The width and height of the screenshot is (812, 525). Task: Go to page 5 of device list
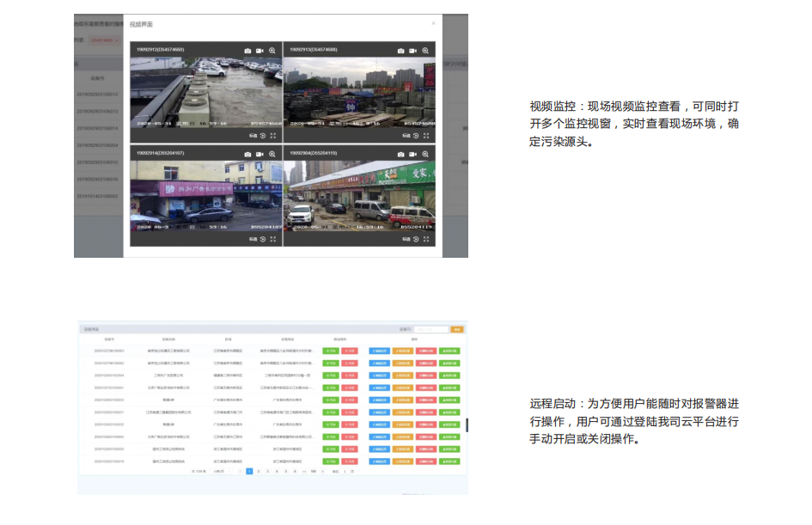[x=285, y=471]
